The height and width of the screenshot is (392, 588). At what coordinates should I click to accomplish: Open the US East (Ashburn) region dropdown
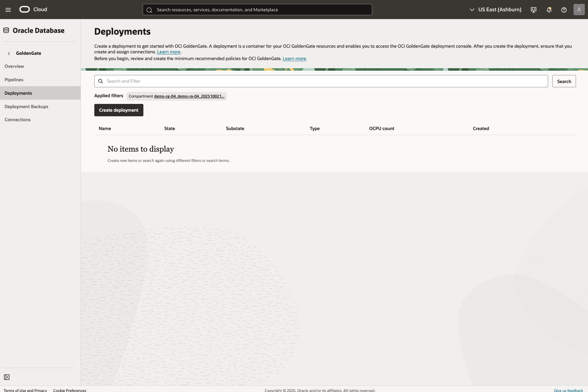(x=495, y=10)
